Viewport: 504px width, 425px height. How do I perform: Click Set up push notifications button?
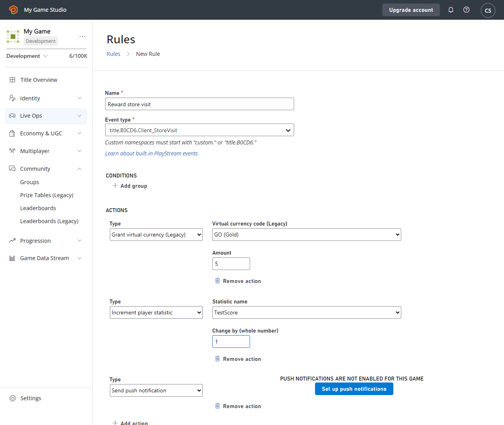click(354, 389)
